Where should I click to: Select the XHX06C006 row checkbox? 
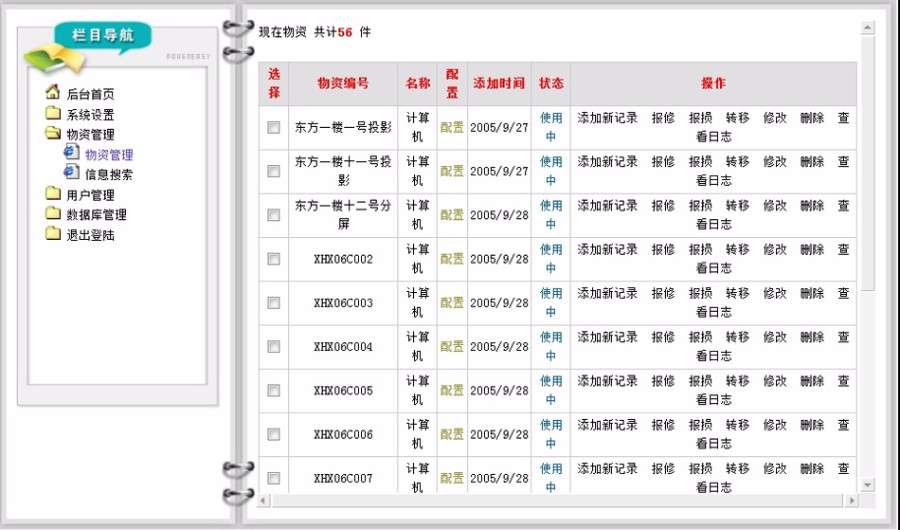point(274,434)
